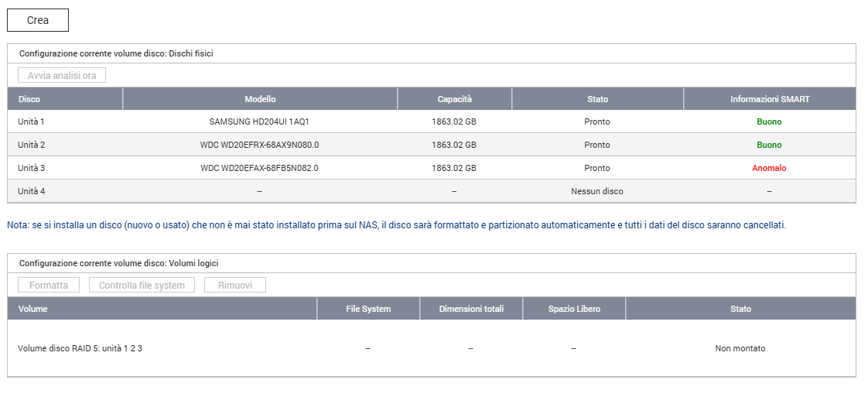The image size is (868, 397).
Task: Click the Formatta button
Action: (49, 286)
